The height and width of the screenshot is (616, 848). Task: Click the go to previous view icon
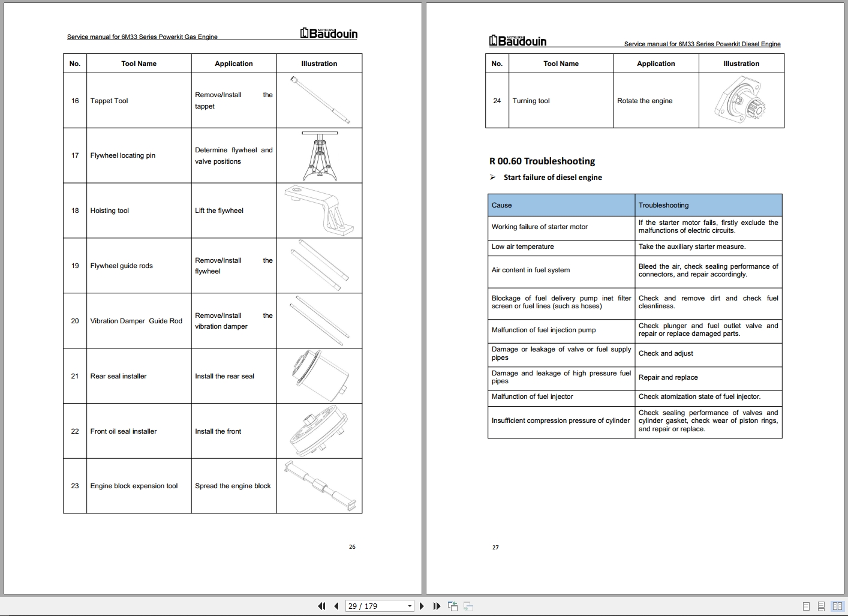point(453,606)
